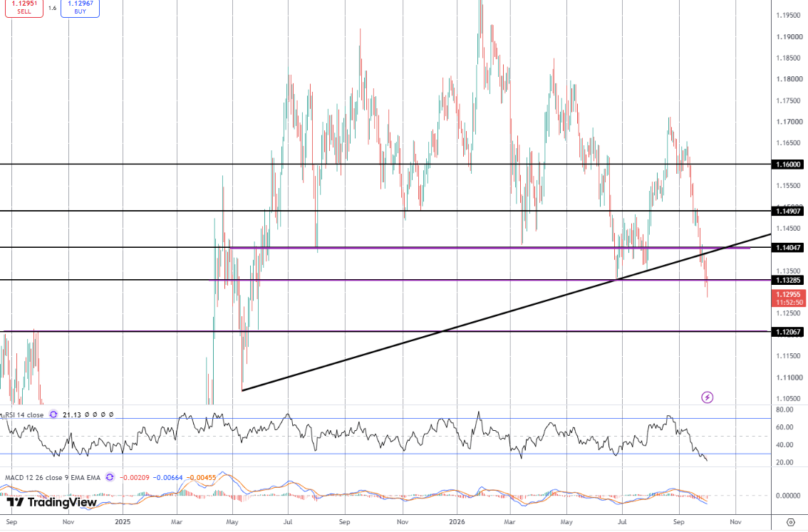808x532 pixels.
Task: Select the 1.14907 horizontal line price label
Action: pos(788,211)
